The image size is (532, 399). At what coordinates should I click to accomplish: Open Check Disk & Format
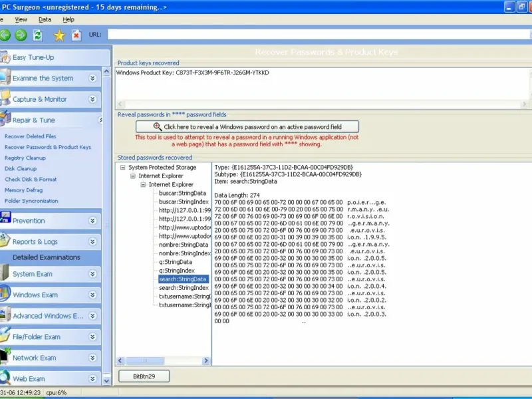click(x=31, y=180)
